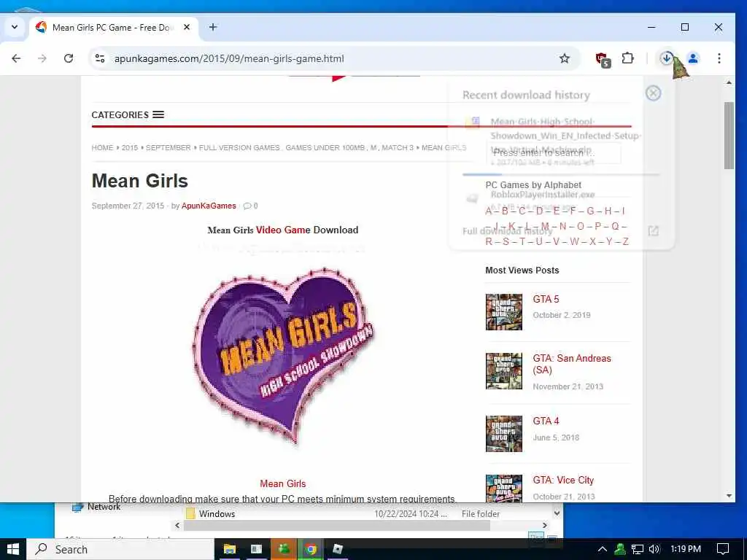Click the page scrollbar up arrow
The height and width of the screenshot is (560, 747).
tap(729, 82)
